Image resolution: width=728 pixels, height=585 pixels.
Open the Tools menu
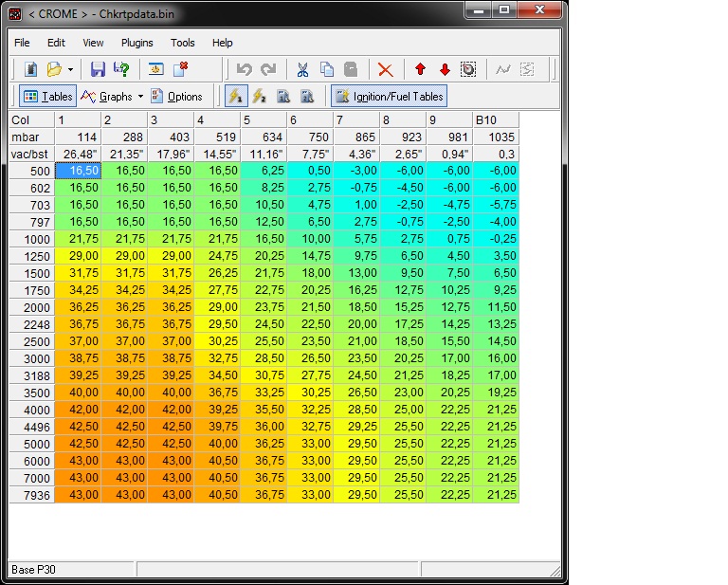point(182,43)
